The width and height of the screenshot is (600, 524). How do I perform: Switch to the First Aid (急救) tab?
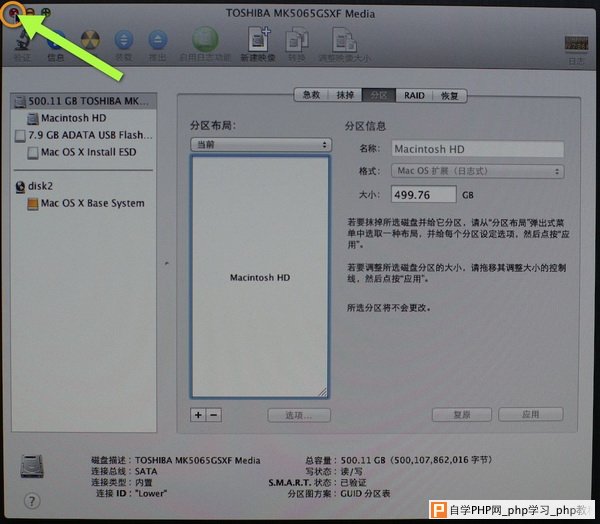click(x=311, y=95)
